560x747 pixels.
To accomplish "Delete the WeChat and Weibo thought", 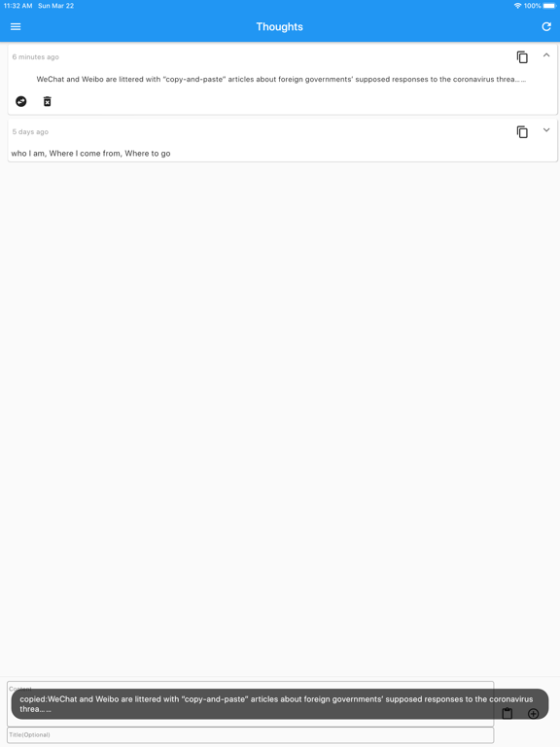I will [x=47, y=101].
